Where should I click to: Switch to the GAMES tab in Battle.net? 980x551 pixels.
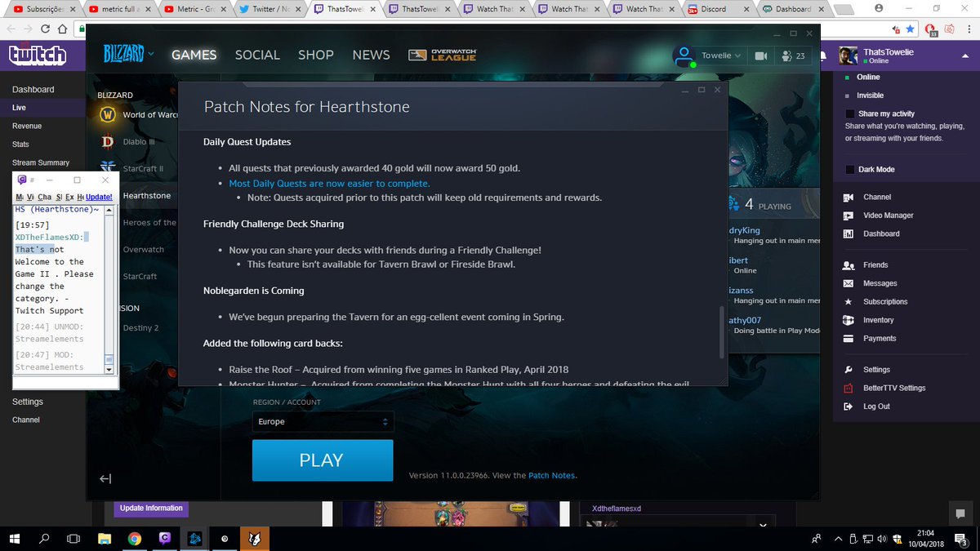(194, 55)
